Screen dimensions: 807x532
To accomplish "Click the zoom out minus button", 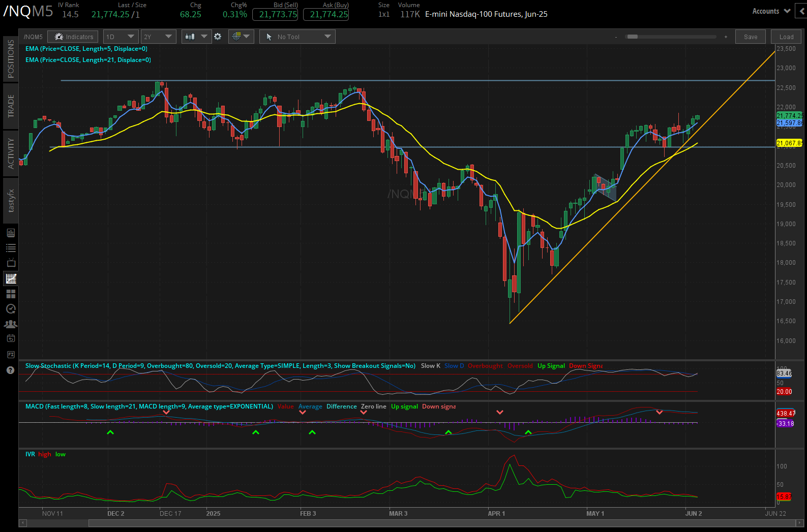I will pyautogui.click(x=616, y=37).
